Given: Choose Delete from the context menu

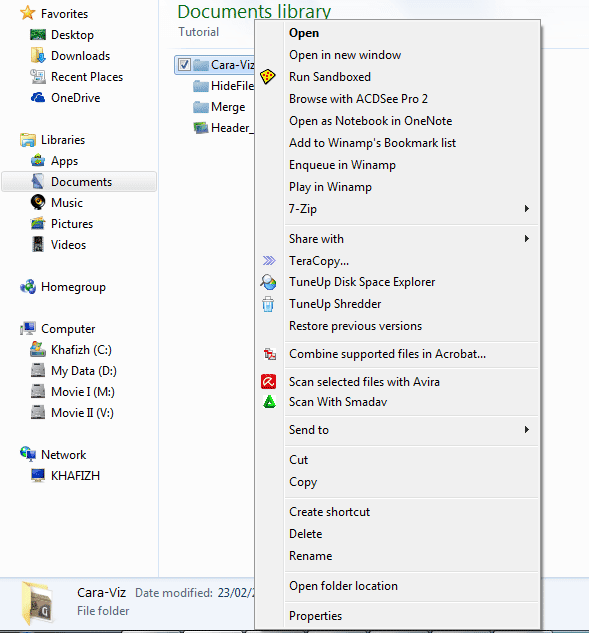Looking at the screenshot, I should point(306,534).
